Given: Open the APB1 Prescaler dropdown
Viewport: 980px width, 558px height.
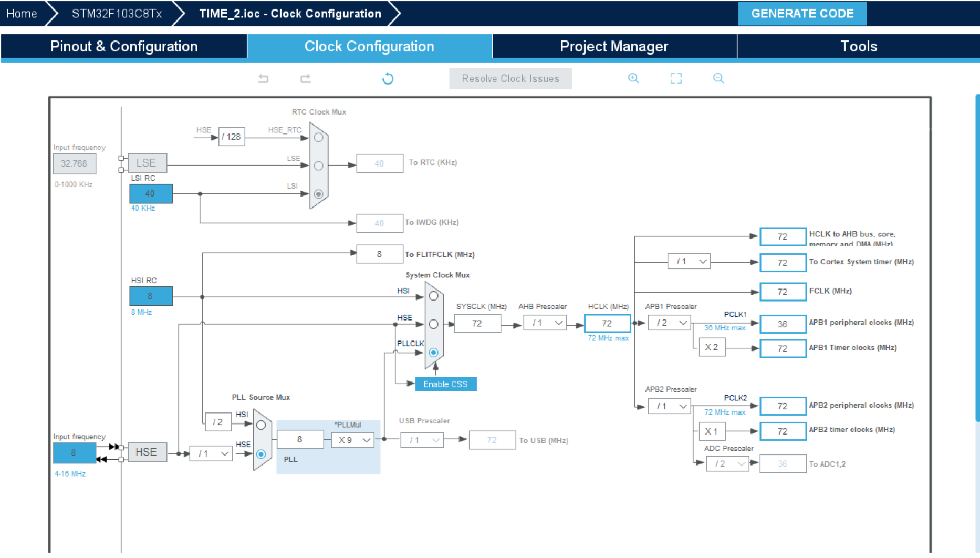Looking at the screenshot, I should (670, 323).
